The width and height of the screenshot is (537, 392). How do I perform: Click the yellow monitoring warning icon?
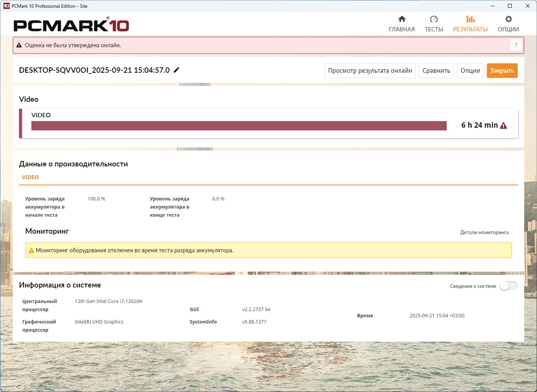[31, 250]
